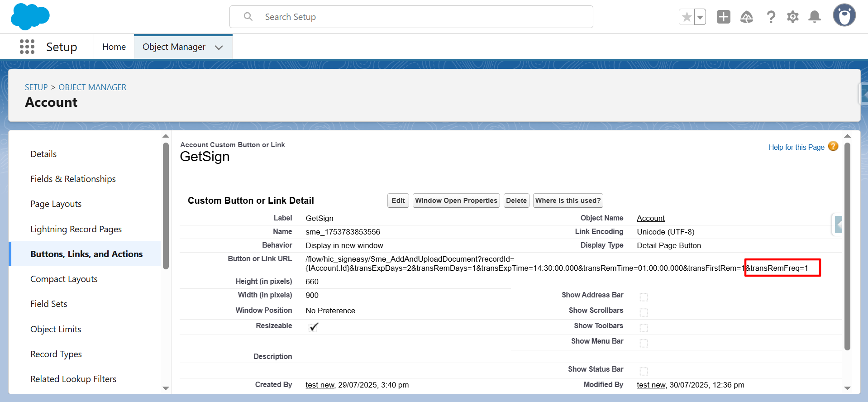Click the Button or Link URL value
The width and height of the screenshot is (868, 402).
coord(557,263)
